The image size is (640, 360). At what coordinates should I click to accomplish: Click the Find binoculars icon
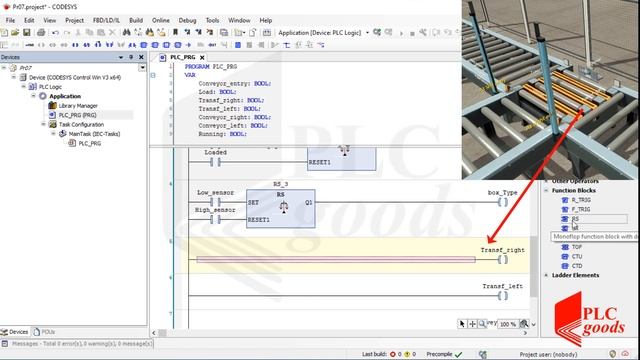point(127,33)
